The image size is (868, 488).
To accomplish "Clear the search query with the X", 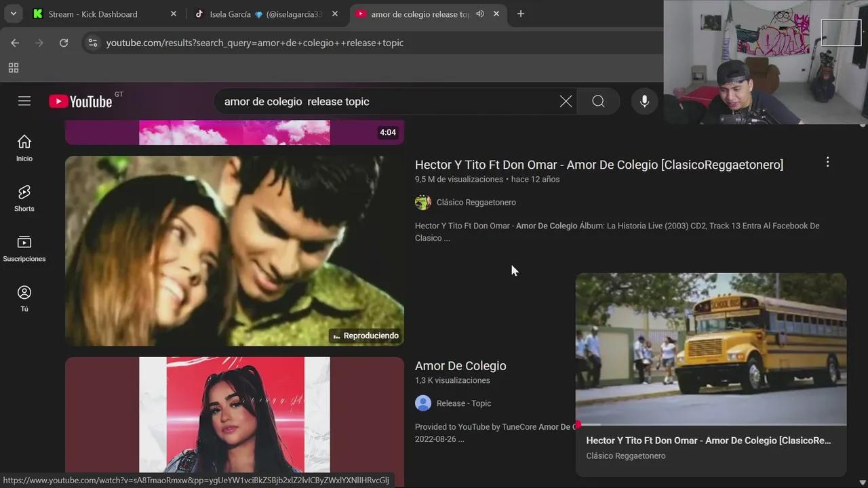I will (x=566, y=101).
